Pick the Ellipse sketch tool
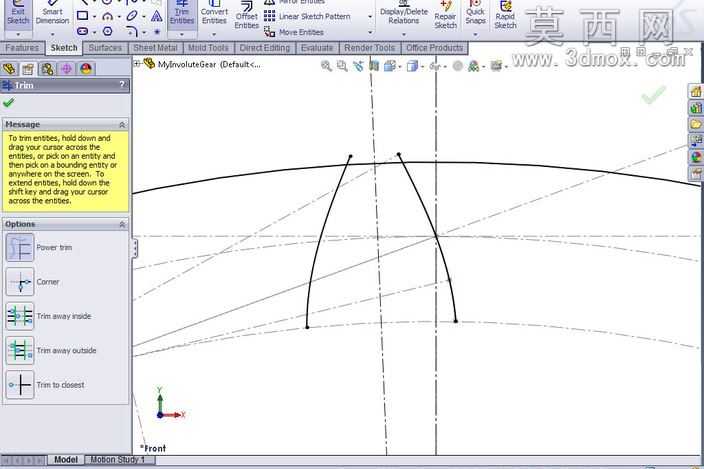This screenshot has height=469, width=704. [x=132, y=16]
